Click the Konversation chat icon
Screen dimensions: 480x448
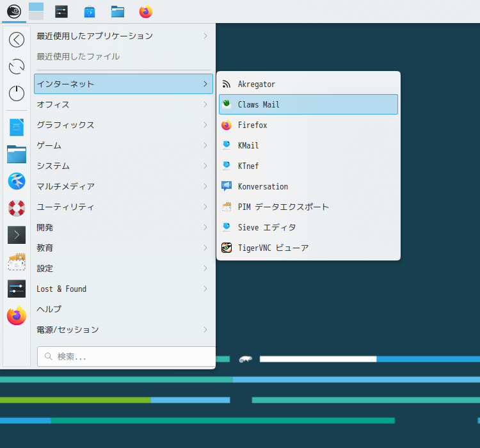coord(227,186)
